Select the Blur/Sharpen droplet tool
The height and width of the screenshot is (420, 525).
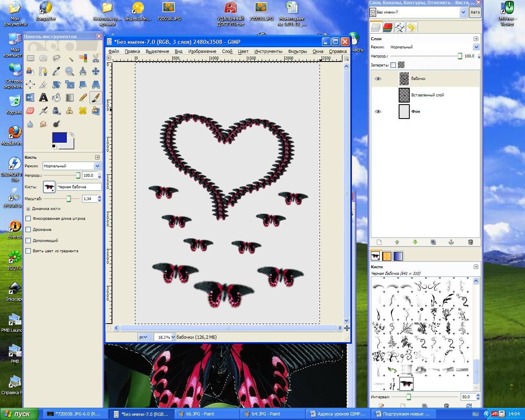(30, 124)
